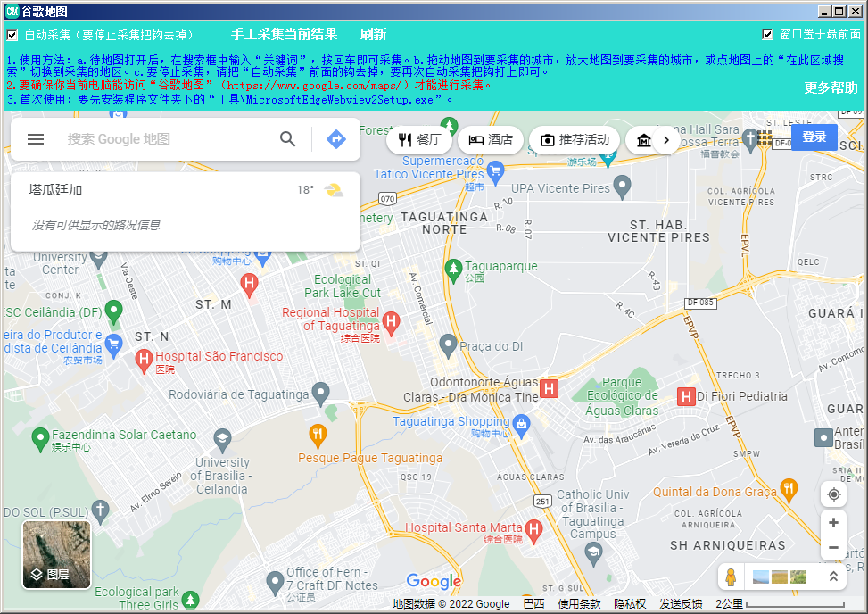Click the my location target icon
Viewport: 868px width, 614px height.
833,494
